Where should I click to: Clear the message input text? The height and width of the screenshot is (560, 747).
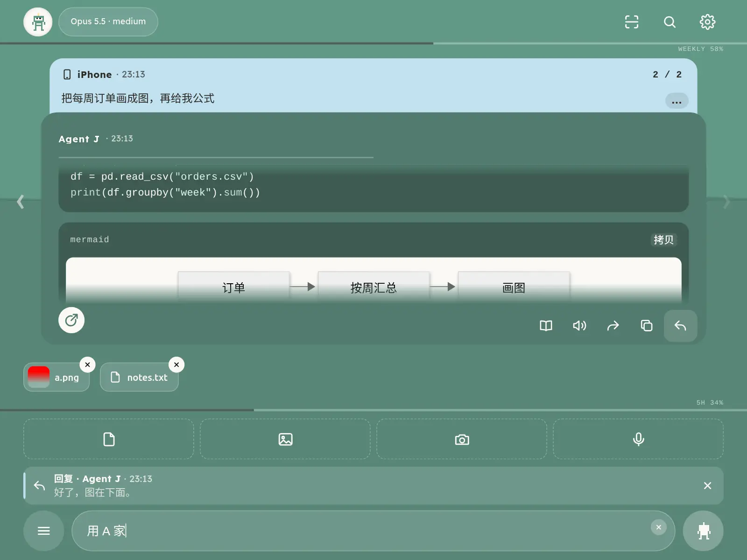coord(659,527)
